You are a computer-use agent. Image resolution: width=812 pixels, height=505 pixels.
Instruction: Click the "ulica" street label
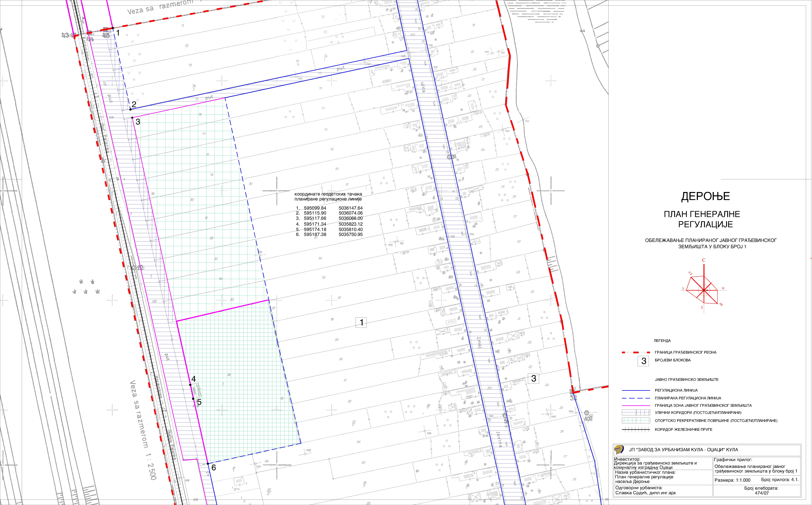coord(423,87)
